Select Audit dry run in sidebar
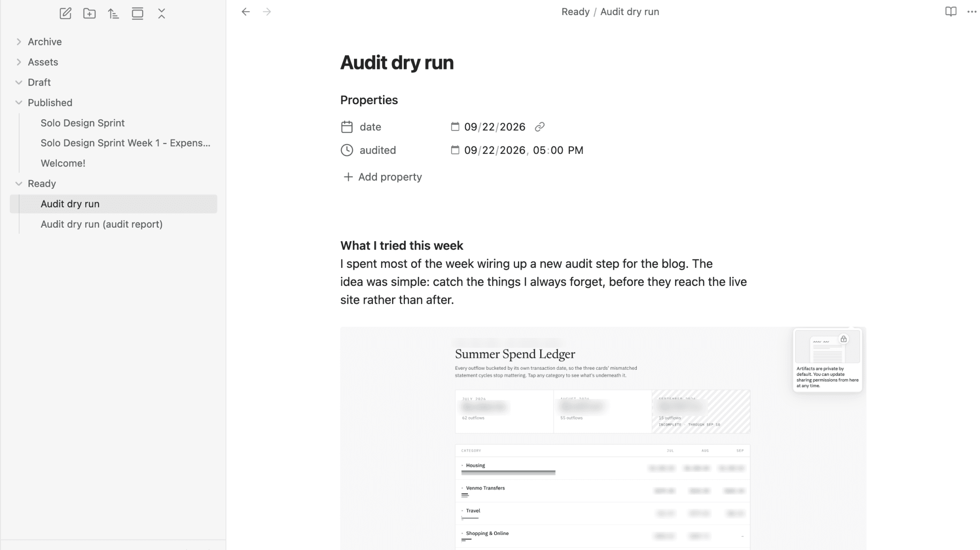 [x=113, y=204]
